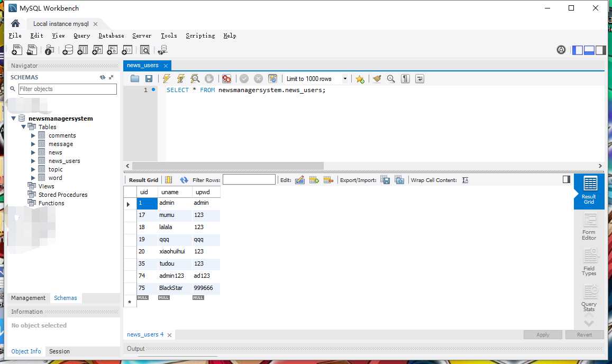Expand the news table node
The height and width of the screenshot is (364, 612).
pyautogui.click(x=33, y=153)
